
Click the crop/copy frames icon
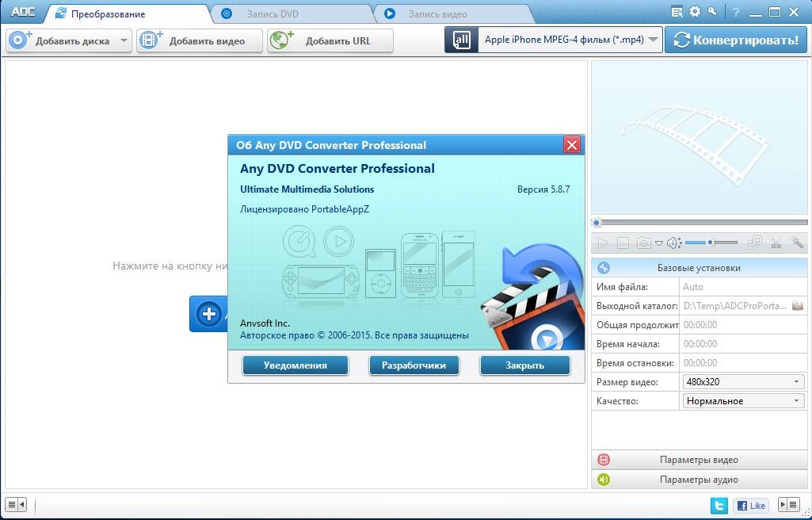pyautogui.click(x=756, y=242)
